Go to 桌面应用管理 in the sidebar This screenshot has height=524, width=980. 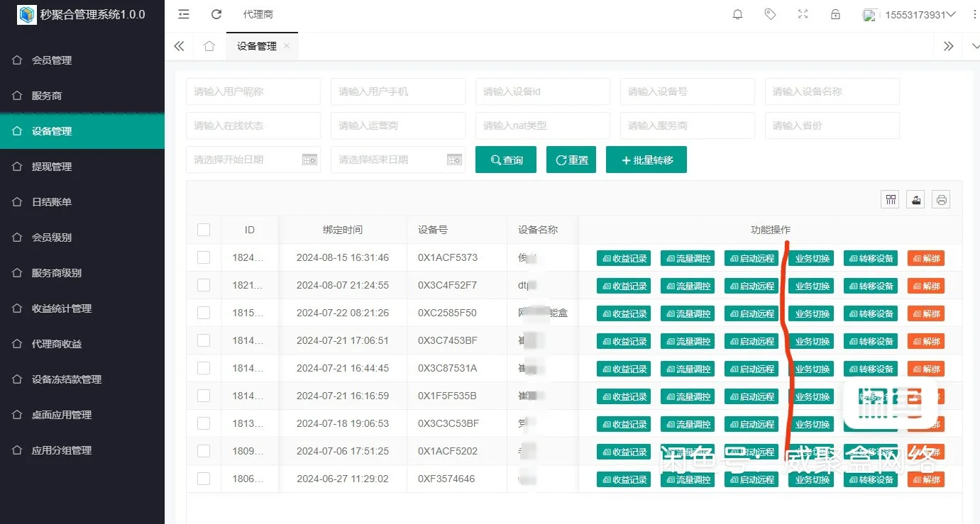[x=82, y=415]
